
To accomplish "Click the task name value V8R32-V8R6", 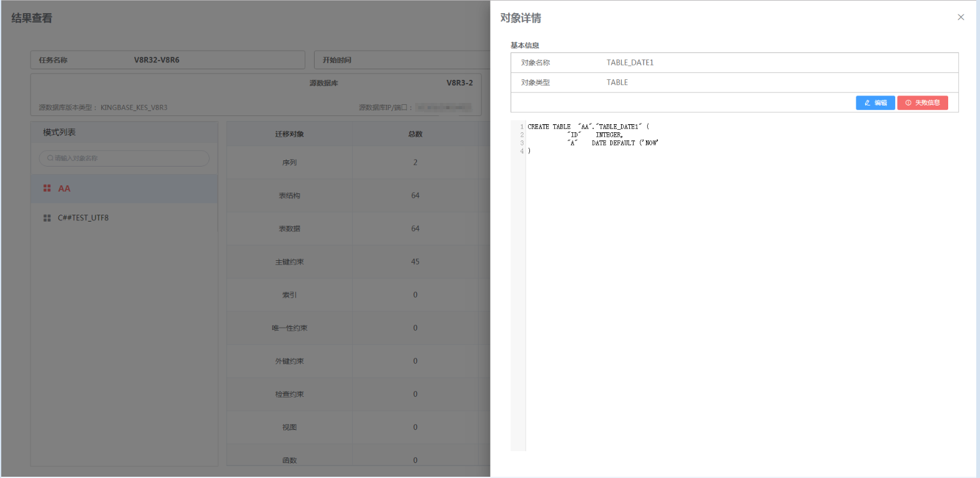I will tap(157, 60).
